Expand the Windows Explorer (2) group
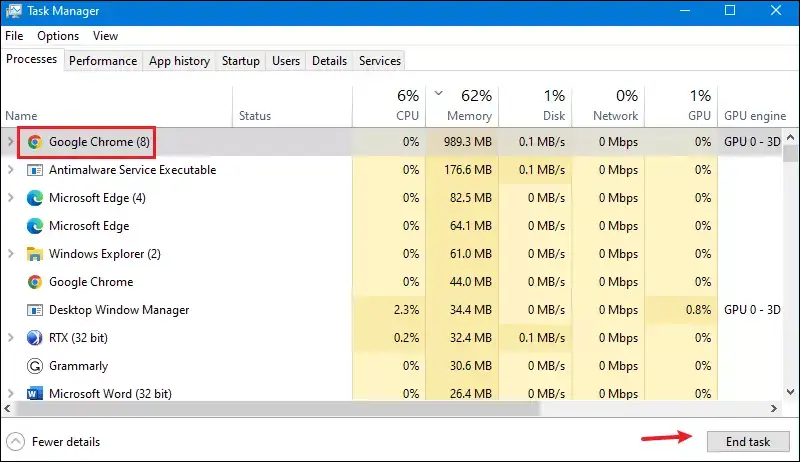The image size is (800, 462). (x=10, y=254)
